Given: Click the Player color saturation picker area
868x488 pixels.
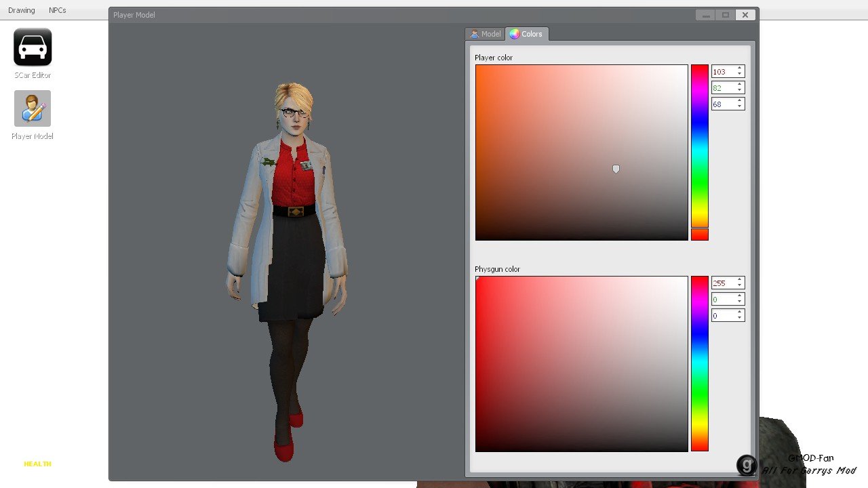Looking at the screenshot, I should point(581,152).
